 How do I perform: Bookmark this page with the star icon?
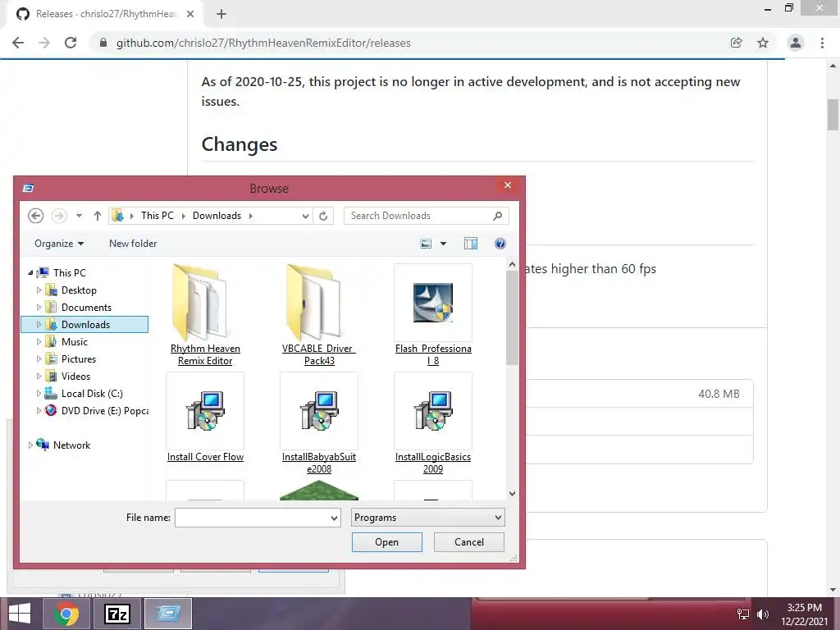tap(763, 43)
